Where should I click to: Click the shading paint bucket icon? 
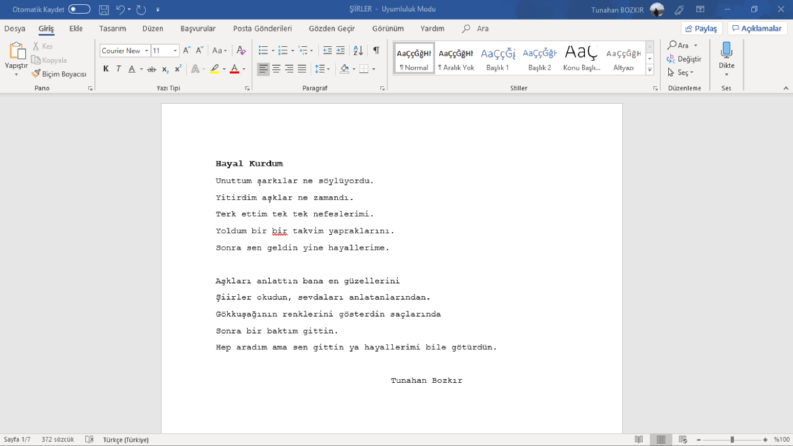pyautogui.click(x=344, y=69)
